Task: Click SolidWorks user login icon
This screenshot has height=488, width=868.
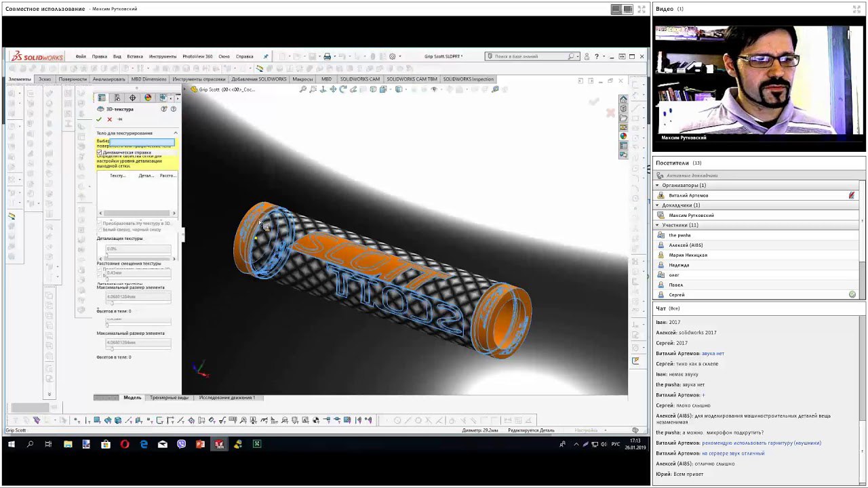Action: (x=587, y=56)
